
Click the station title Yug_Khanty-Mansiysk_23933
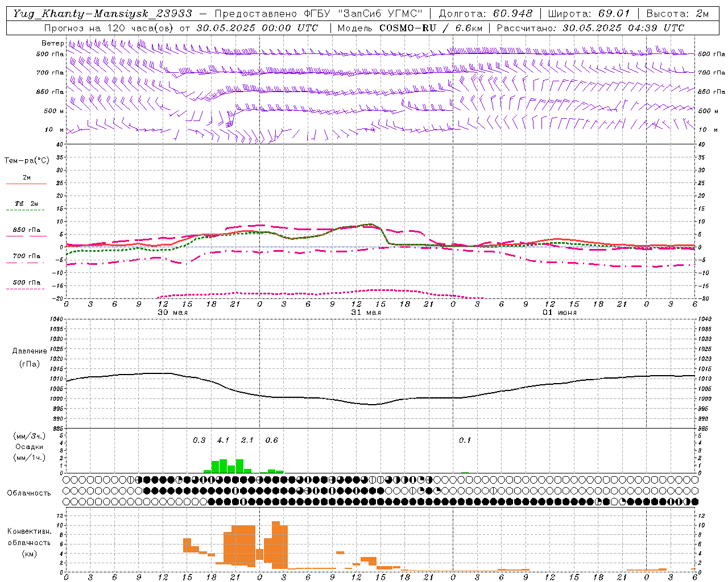tap(102, 14)
